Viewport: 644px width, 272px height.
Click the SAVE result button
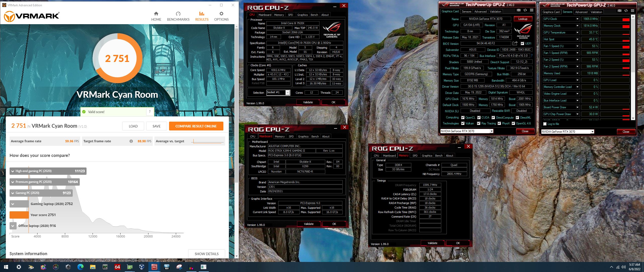[156, 126]
